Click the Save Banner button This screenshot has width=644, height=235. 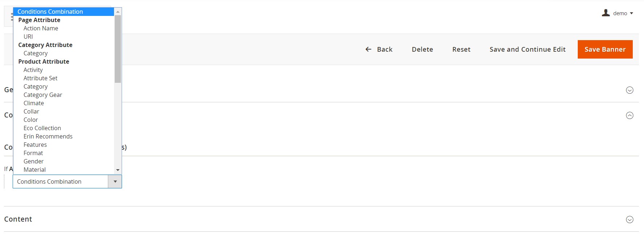coord(605,49)
